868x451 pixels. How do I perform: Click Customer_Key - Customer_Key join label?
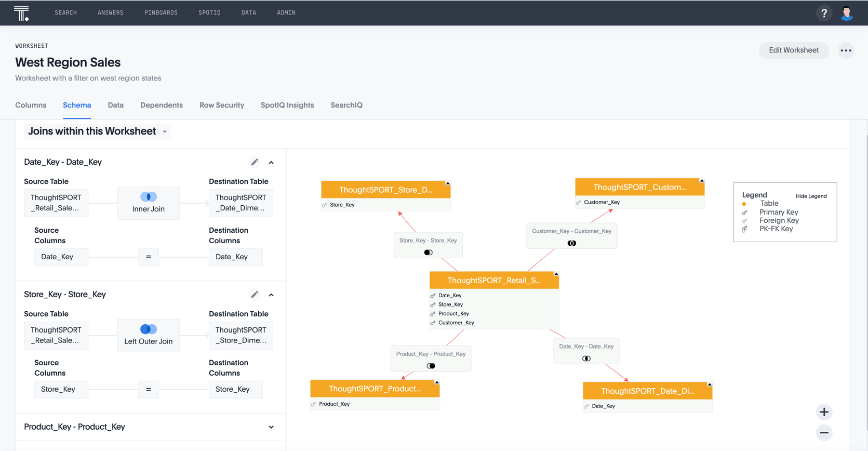[x=571, y=231]
